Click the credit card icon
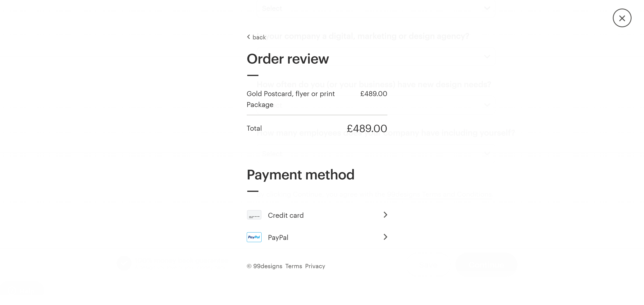Image resolution: width=644 pixels, height=305 pixels. (254, 215)
